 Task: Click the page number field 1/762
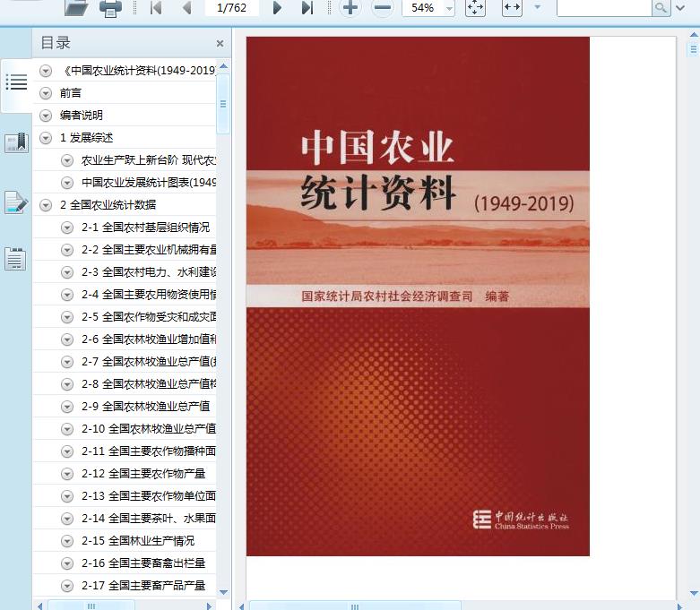(x=232, y=7)
